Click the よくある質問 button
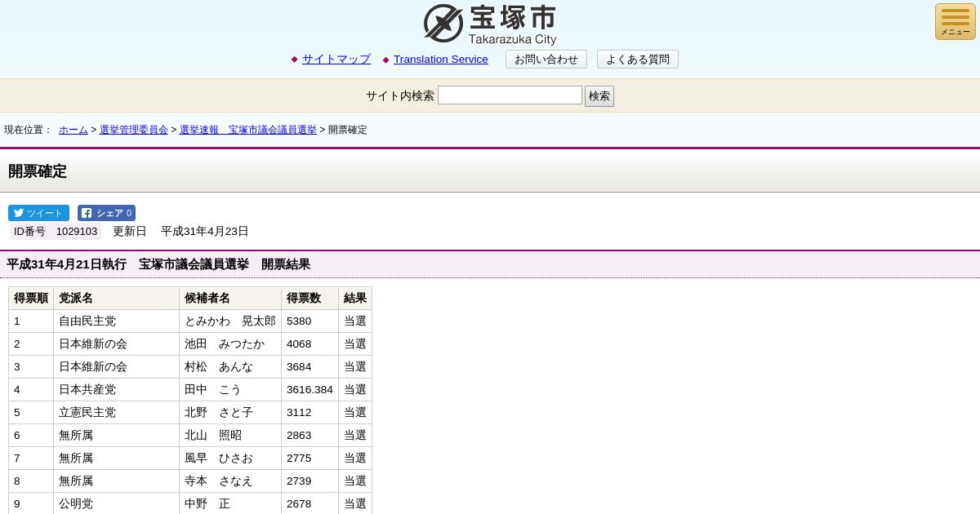This screenshot has width=980, height=514. coord(638,60)
